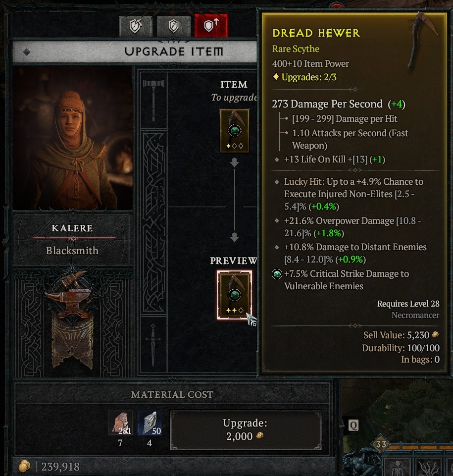Click the gold coin pile icon
The height and width of the screenshot is (476, 453).
25,466
